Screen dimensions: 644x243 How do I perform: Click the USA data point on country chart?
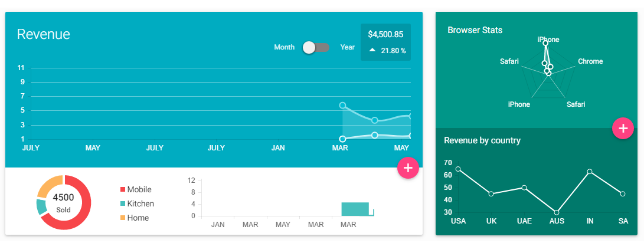pos(459,169)
